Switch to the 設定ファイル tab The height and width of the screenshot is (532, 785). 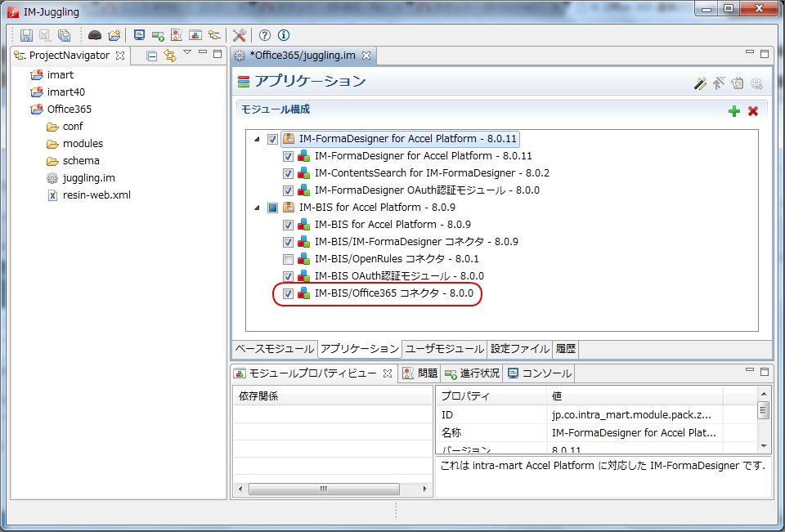[x=520, y=349]
